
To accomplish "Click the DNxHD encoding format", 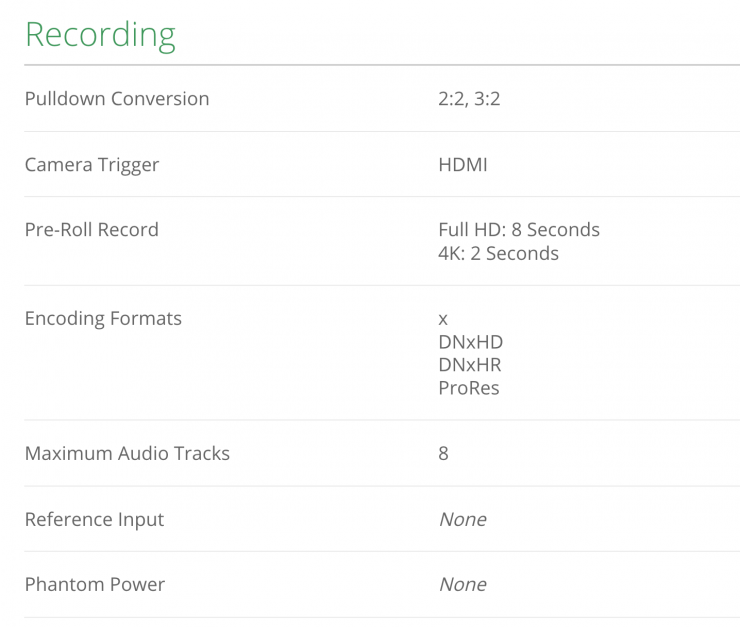I will click(x=471, y=342).
